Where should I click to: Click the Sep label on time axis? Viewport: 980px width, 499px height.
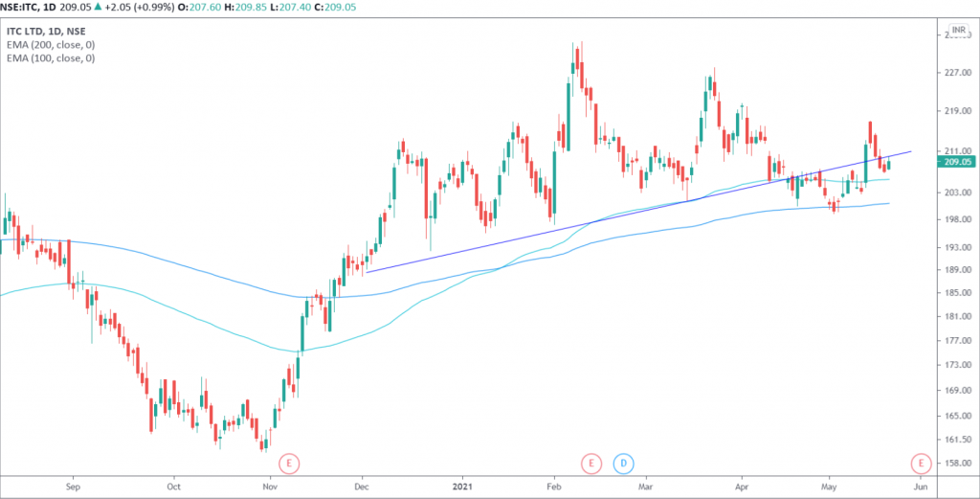74,487
